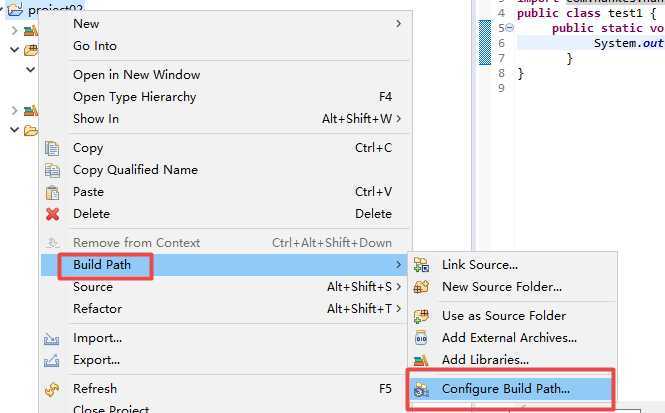Click the Copy Qualified Name icon
This screenshot has height=413, width=665.
[52, 170]
